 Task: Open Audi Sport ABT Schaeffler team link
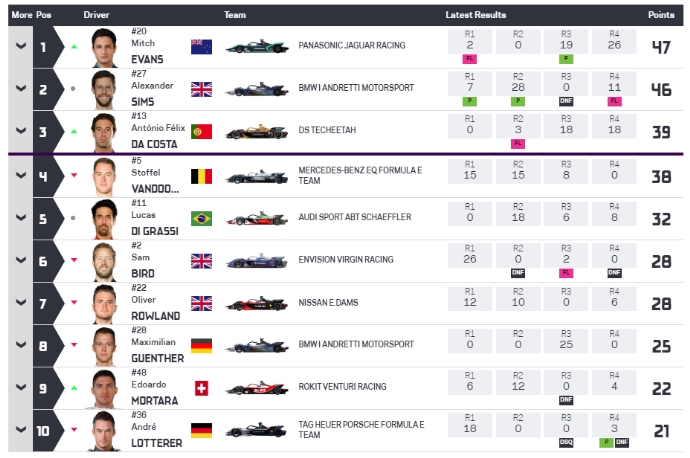[345, 218]
